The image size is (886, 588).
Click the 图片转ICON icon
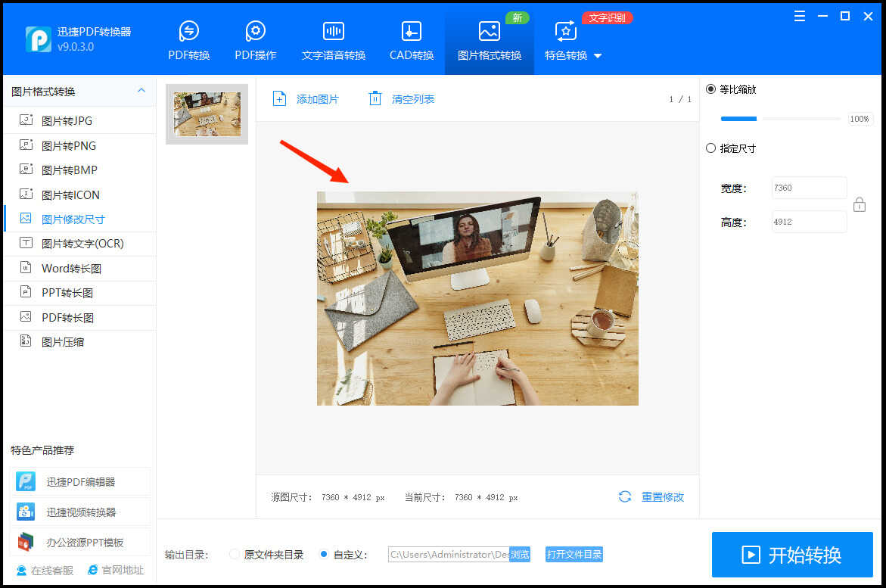coord(26,194)
